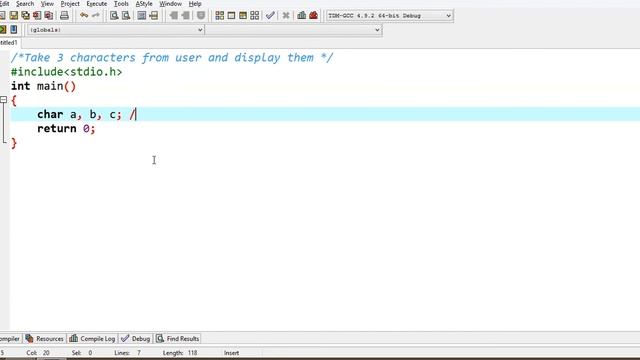Click the comment line 'Take 3 characters'

(172, 58)
